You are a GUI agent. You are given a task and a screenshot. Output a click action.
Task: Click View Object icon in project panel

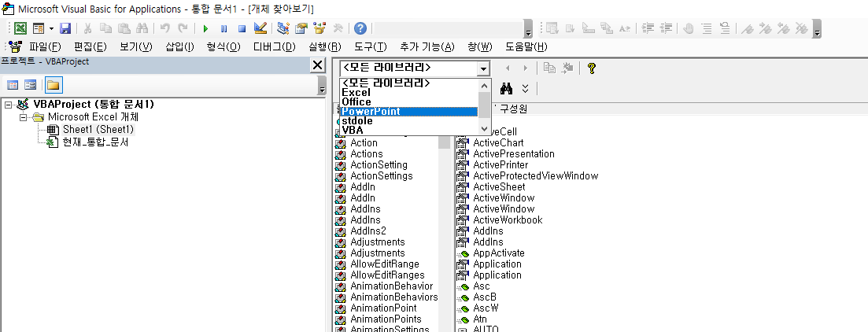point(31,85)
